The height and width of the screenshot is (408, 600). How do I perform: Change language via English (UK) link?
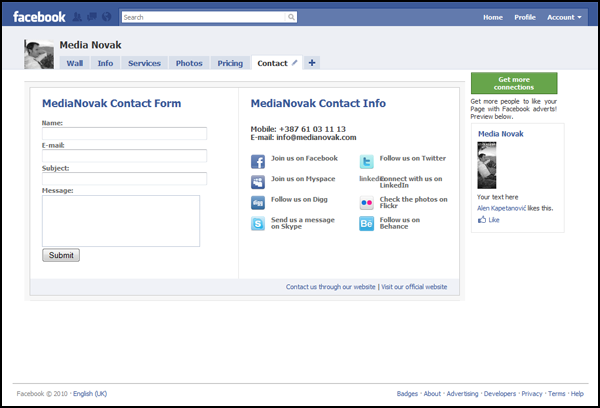[x=90, y=393]
